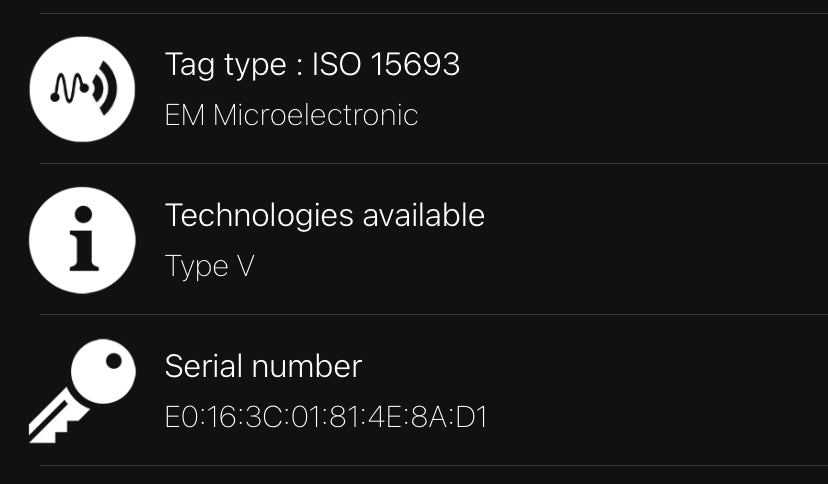Tap the 'ISO 15693' standard number
This screenshot has width=828, height=484.
pos(386,64)
